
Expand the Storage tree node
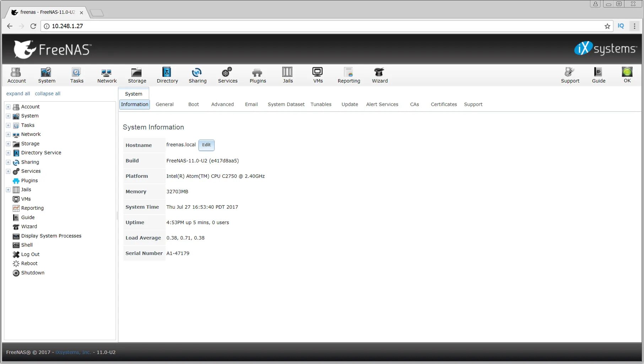[8, 144]
